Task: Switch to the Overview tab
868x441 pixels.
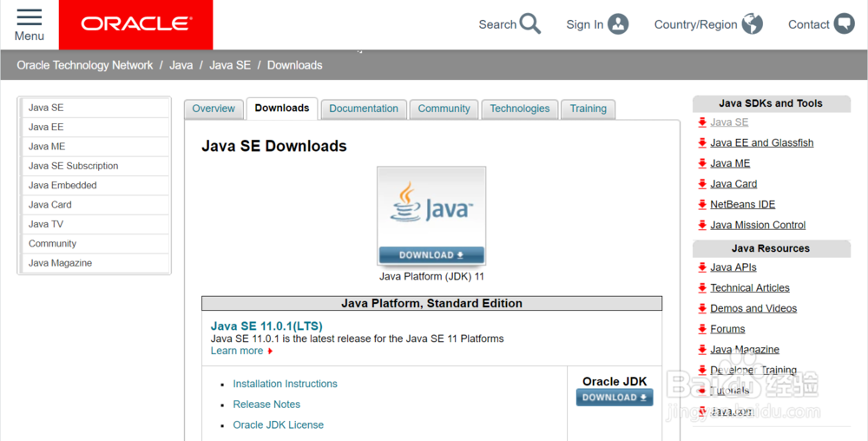Action: [x=214, y=109]
